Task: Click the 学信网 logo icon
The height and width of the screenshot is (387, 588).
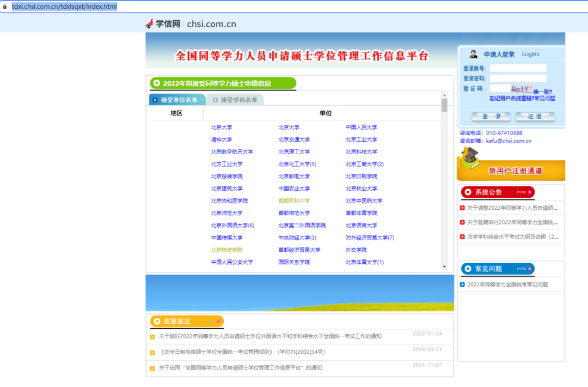Action: click(x=150, y=23)
